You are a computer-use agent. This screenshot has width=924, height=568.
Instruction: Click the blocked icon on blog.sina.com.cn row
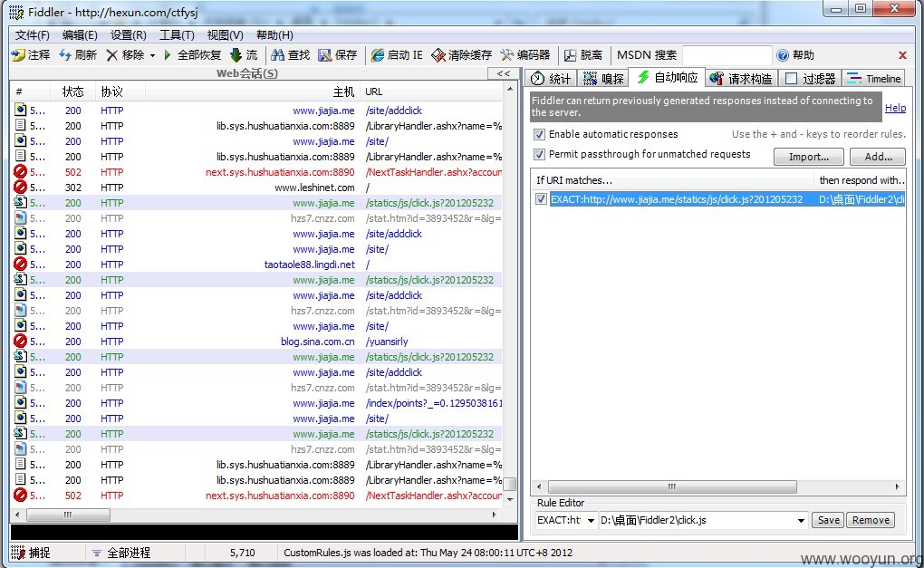click(x=20, y=342)
